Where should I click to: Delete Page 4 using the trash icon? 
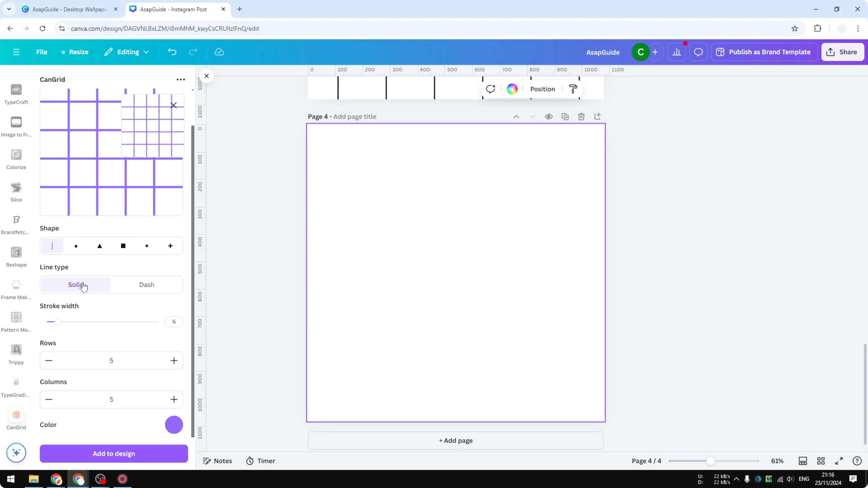coord(582,116)
